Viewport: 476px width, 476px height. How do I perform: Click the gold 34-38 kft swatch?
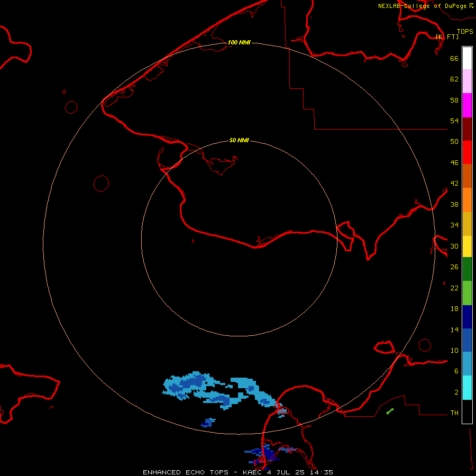click(x=467, y=224)
